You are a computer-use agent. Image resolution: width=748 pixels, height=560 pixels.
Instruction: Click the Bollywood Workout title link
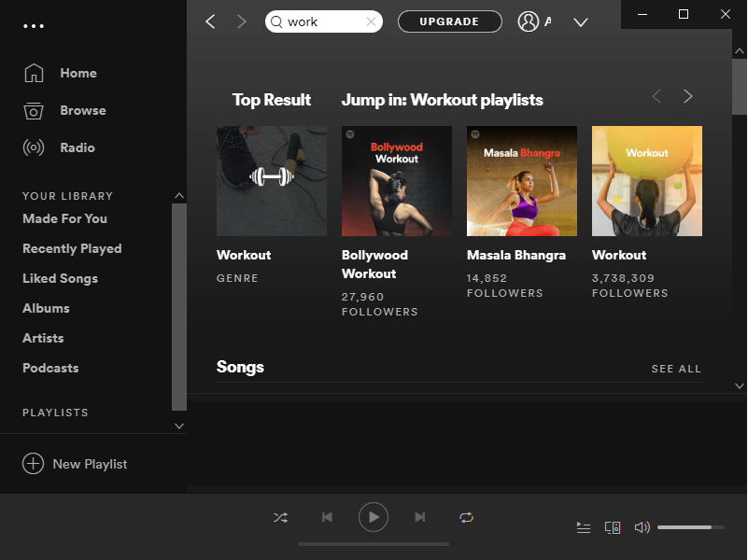pyautogui.click(x=374, y=264)
